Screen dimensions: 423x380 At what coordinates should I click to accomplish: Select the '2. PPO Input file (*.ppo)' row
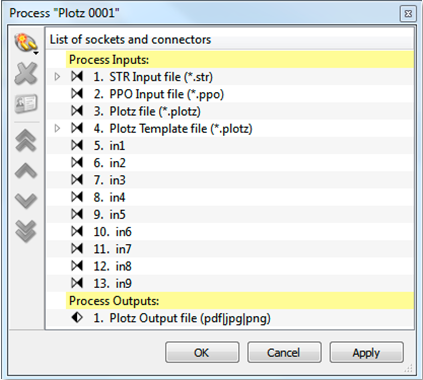[230, 94]
